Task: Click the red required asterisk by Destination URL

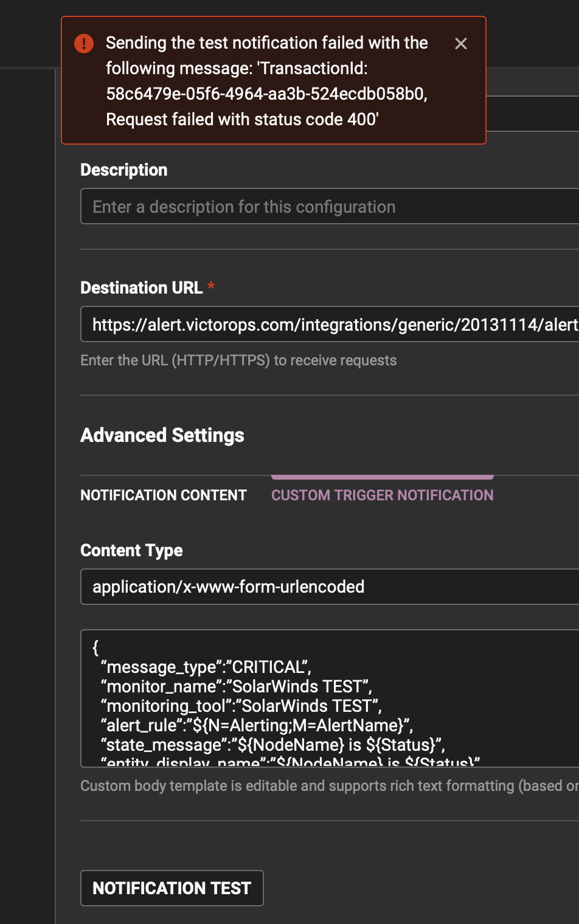Action: 211,286
